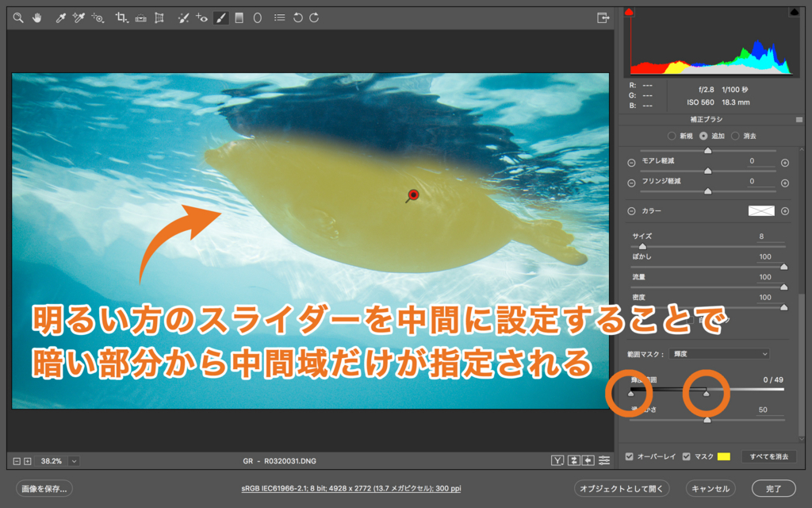The image size is (812, 508).
Task: Click 完了 button
Action: tap(774, 488)
